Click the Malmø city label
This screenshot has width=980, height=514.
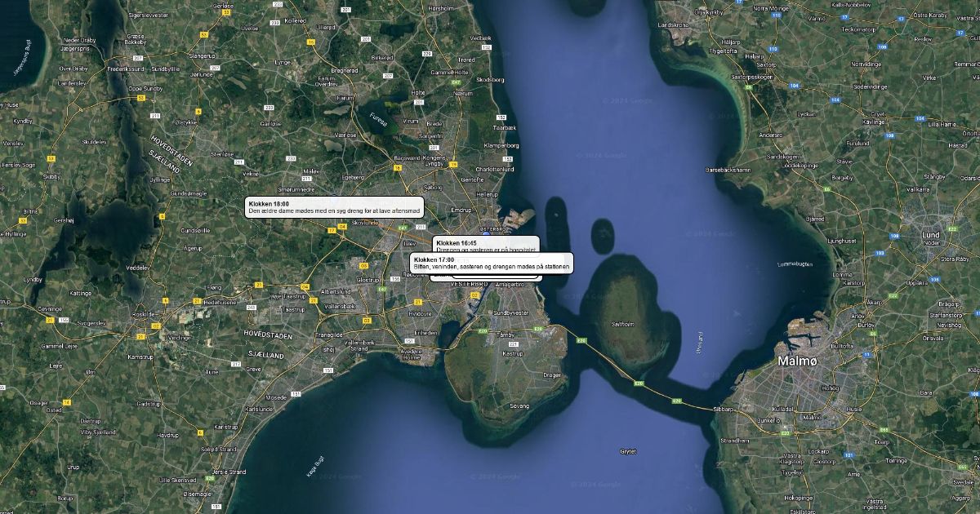(x=796, y=361)
